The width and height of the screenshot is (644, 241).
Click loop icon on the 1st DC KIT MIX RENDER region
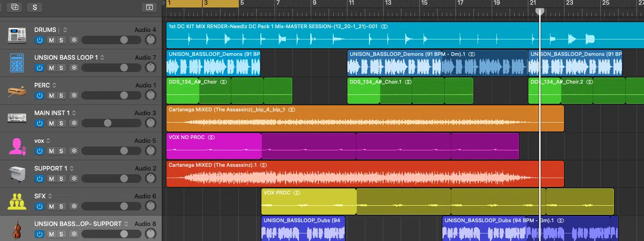point(385,26)
